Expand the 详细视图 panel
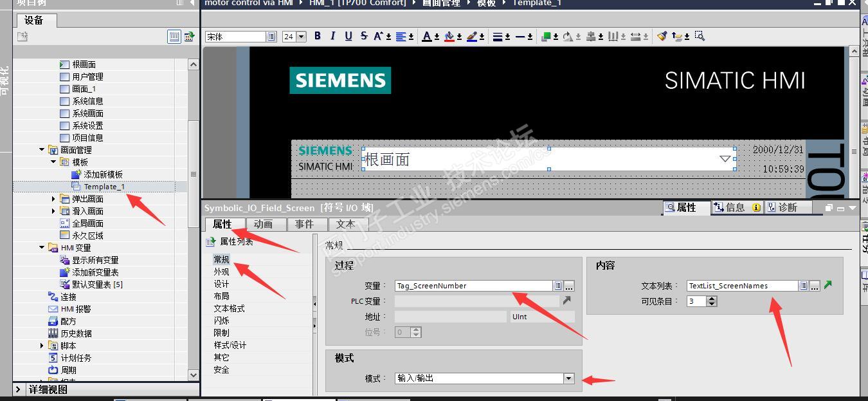This screenshot has height=401, width=868. (x=18, y=389)
